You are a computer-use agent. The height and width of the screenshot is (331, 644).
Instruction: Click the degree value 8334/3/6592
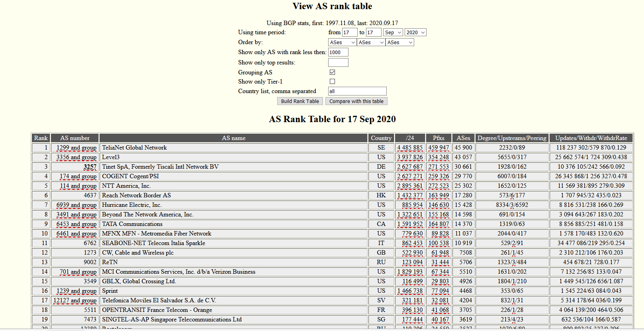point(512,205)
